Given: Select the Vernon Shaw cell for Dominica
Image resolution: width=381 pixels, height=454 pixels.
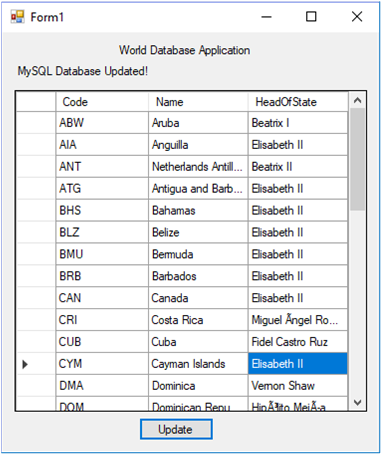Looking at the screenshot, I should 298,386.
